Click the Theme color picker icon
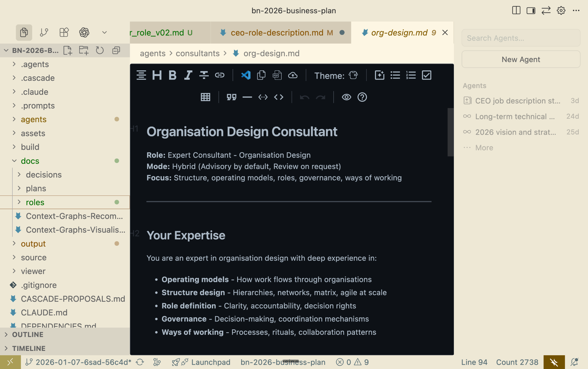This screenshot has width=588, height=369. (353, 75)
